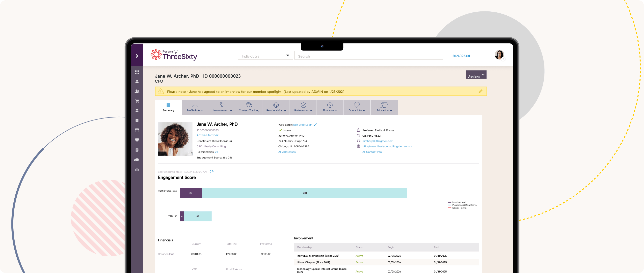Open the jarcherp360@gmail.com email link
644x273 pixels.
[377, 141]
